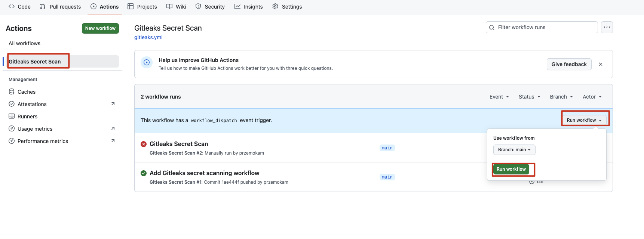Click the green success checkmark status icon
The image size is (644, 239).
click(x=144, y=173)
